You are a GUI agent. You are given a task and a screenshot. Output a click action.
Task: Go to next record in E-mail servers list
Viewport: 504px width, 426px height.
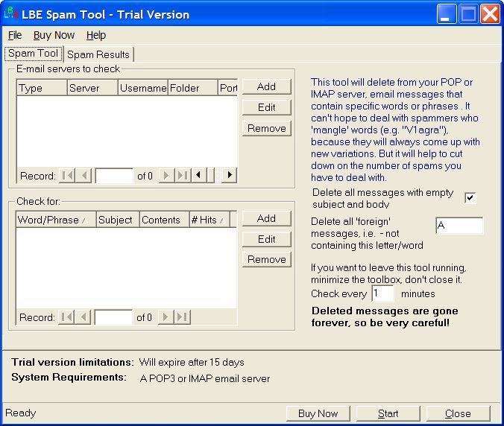[166, 176]
